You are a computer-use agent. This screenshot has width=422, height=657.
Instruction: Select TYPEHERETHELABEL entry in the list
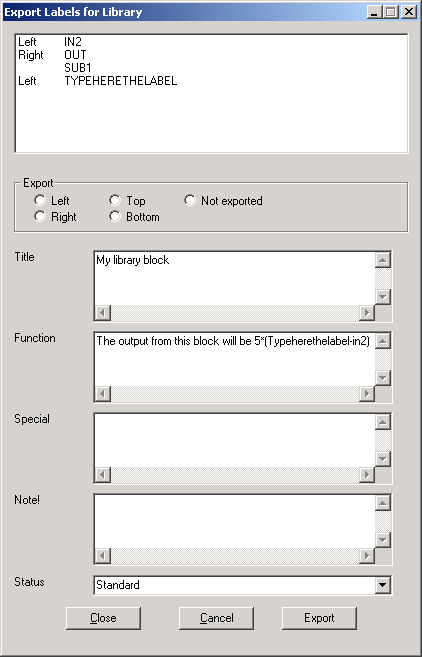(121, 80)
